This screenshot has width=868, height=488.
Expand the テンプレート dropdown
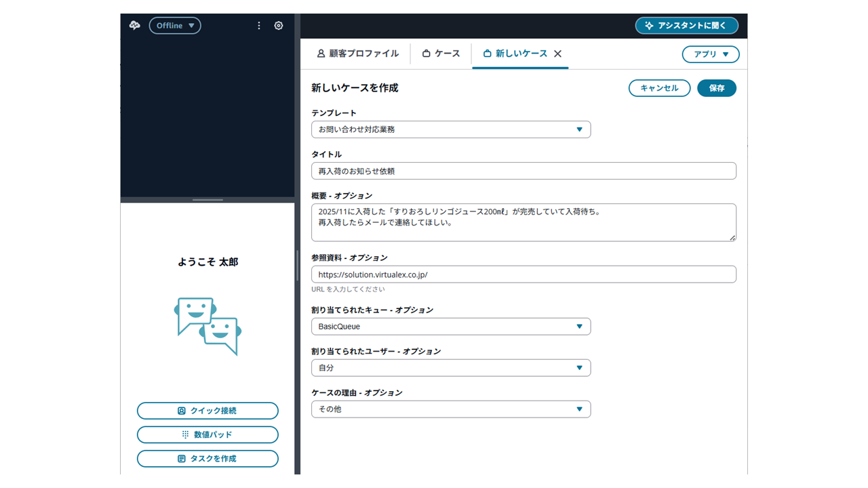(451, 129)
